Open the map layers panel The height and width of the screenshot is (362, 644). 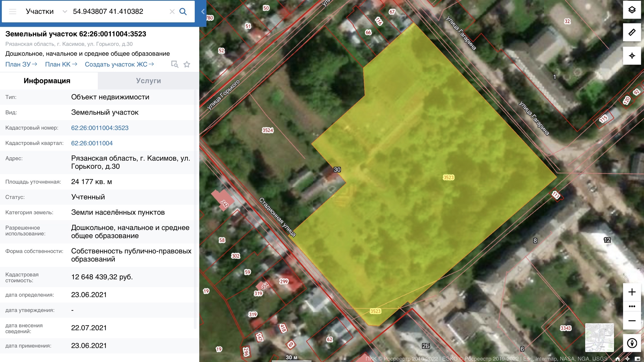point(632,10)
